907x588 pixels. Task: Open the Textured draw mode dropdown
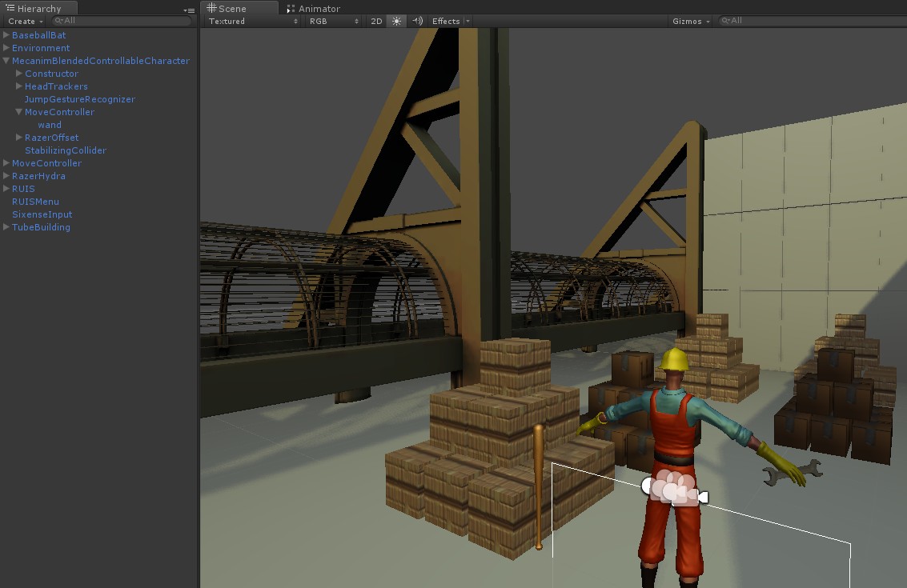point(253,21)
